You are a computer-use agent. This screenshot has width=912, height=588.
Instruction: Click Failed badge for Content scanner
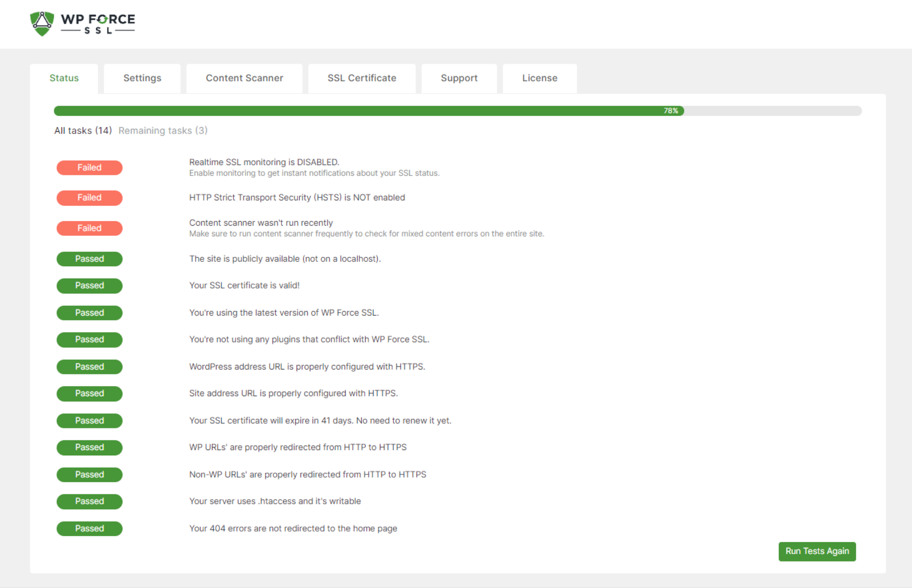[x=90, y=228]
